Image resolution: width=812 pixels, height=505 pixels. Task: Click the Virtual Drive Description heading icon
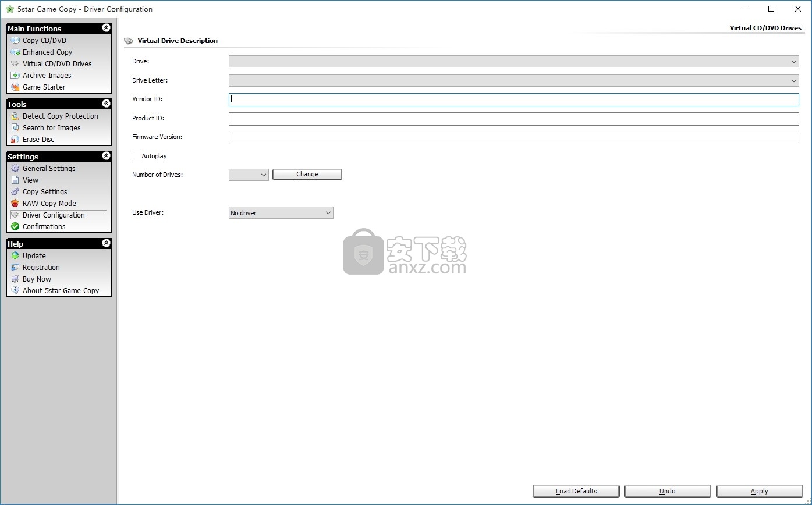click(x=129, y=41)
